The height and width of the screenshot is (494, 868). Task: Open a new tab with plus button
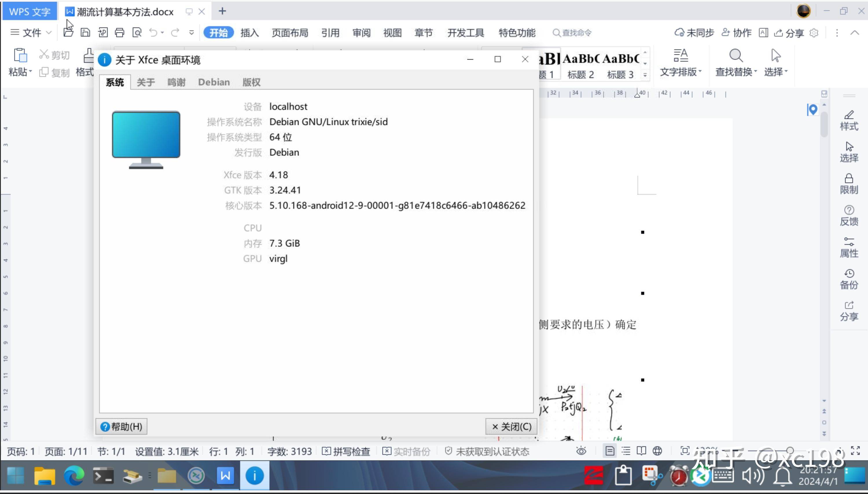(222, 11)
